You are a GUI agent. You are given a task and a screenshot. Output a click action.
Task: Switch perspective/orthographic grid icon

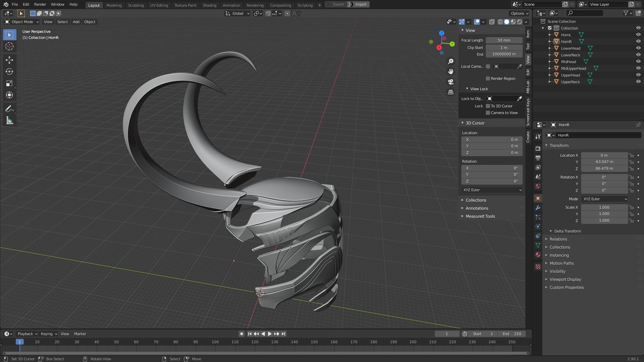[x=451, y=92]
